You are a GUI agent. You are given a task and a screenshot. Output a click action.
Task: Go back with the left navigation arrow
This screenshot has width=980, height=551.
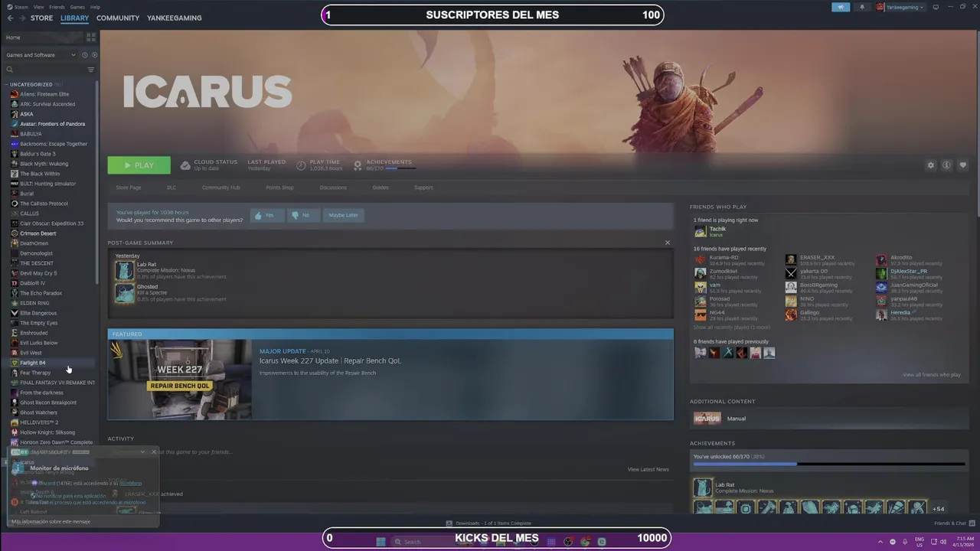point(11,18)
